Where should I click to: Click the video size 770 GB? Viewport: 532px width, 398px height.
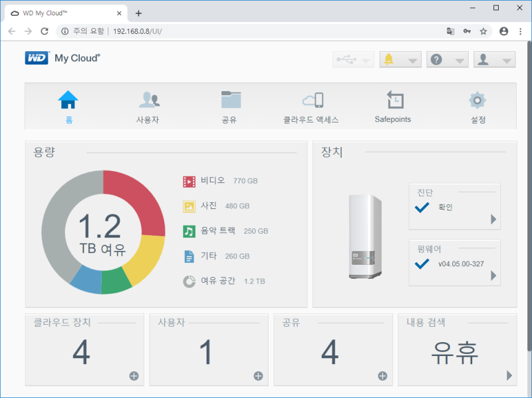[x=245, y=181]
